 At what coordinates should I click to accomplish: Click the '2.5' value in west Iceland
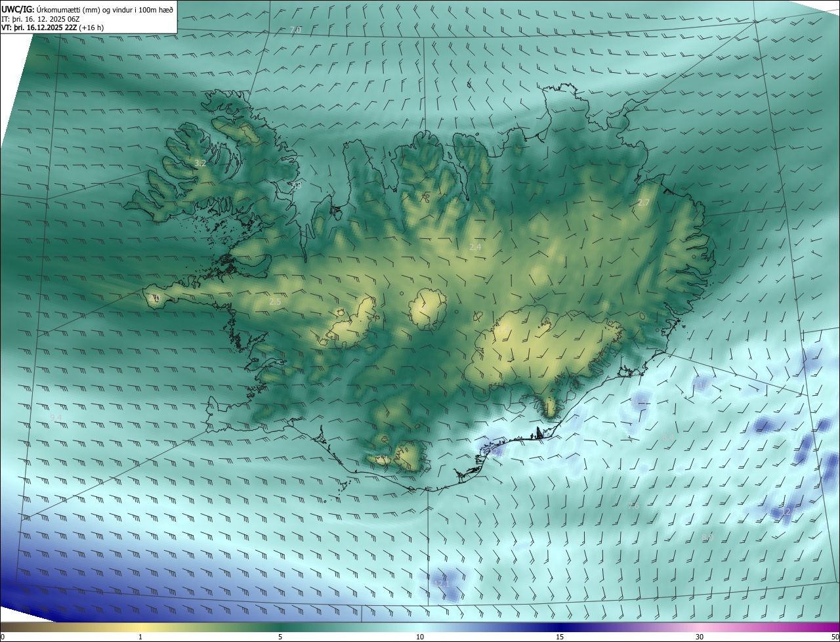point(275,302)
